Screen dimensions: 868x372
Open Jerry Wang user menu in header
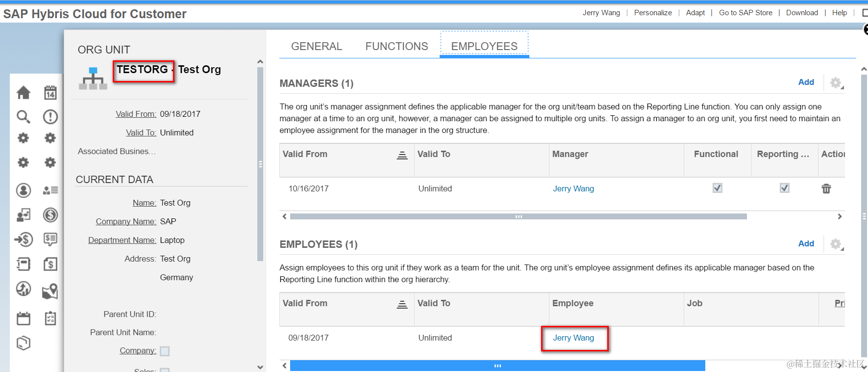coord(601,13)
